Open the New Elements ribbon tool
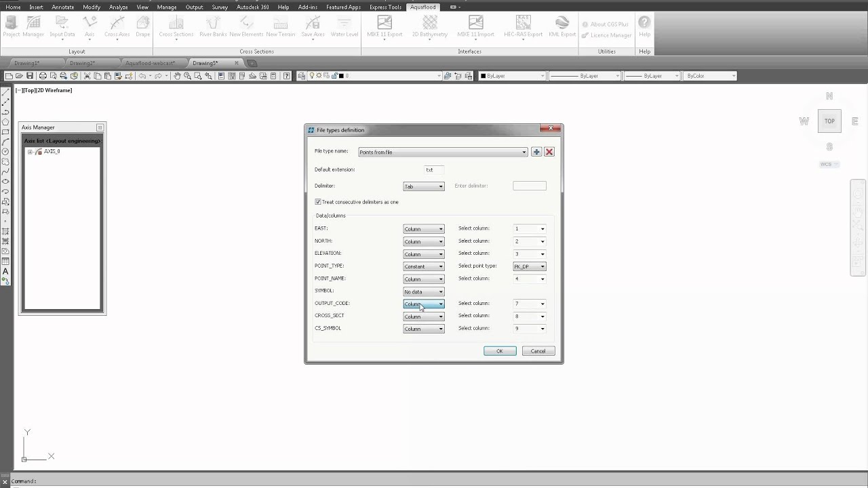This screenshot has width=868, height=488. (246, 26)
